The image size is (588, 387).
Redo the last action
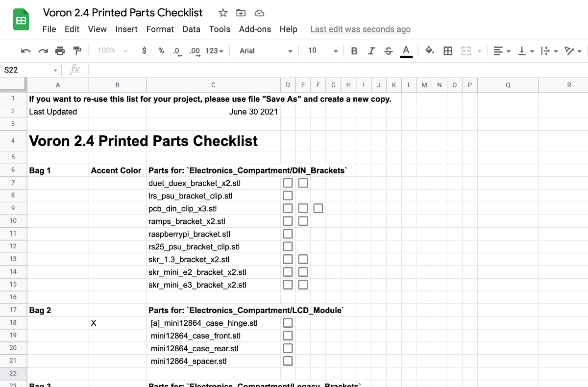click(x=43, y=51)
